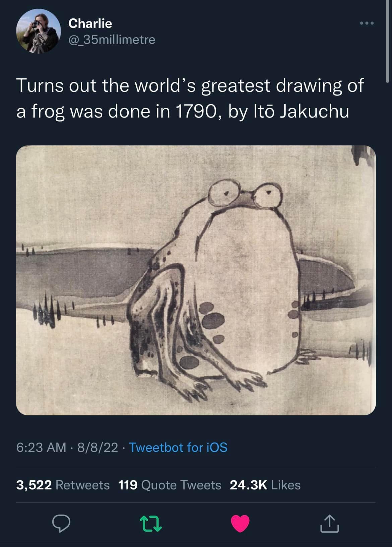Viewport: 392px width, 547px height.
Task: Open the frog painting image full screen
Action: 196,280
